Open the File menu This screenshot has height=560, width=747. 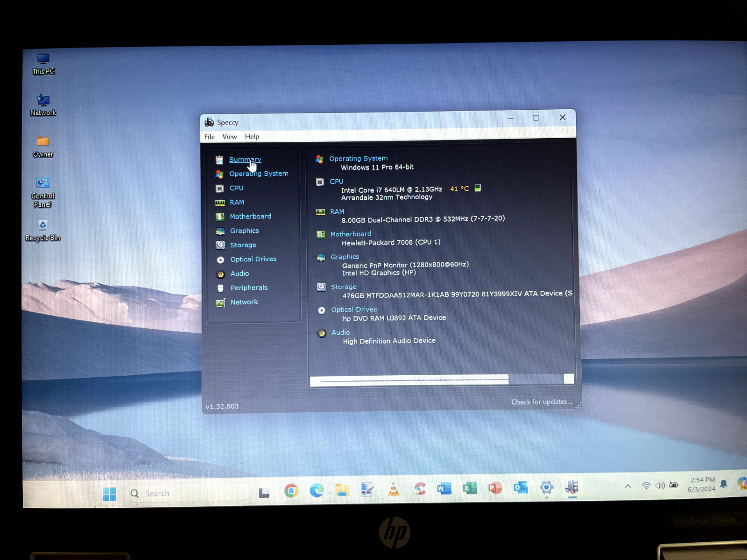pos(210,137)
